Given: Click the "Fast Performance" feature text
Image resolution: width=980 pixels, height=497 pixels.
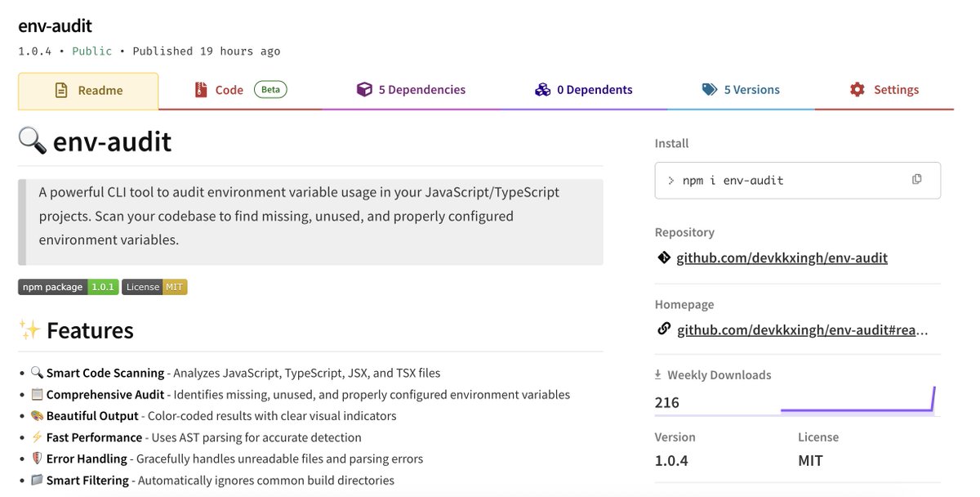Looking at the screenshot, I should tap(94, 437).
